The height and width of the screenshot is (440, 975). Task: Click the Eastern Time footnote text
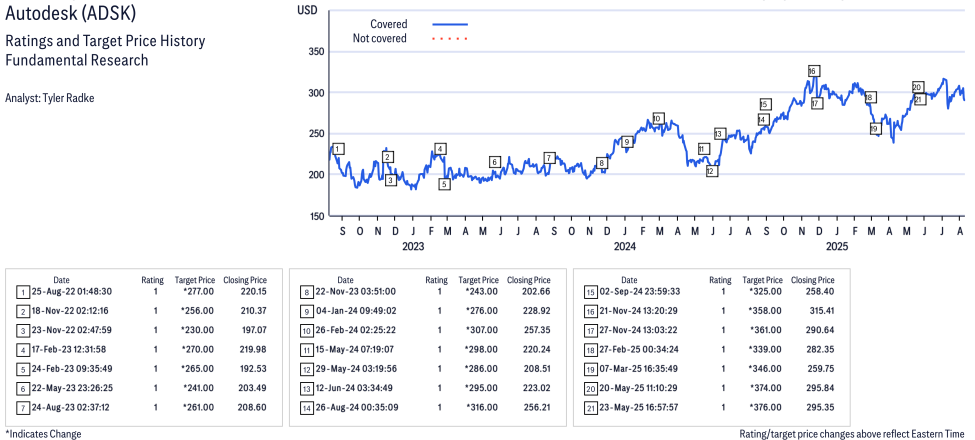pyautogui.click(x=853, y=434)
